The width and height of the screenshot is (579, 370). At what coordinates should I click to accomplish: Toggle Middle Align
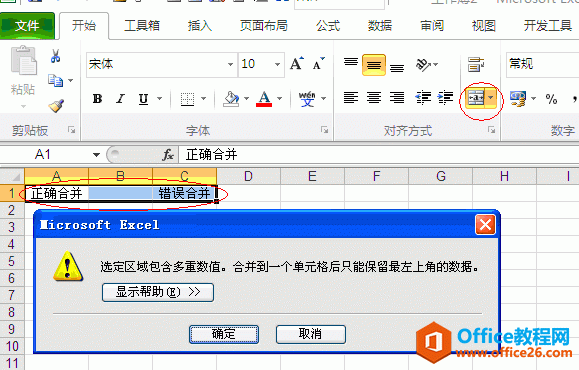pos(374,65)
